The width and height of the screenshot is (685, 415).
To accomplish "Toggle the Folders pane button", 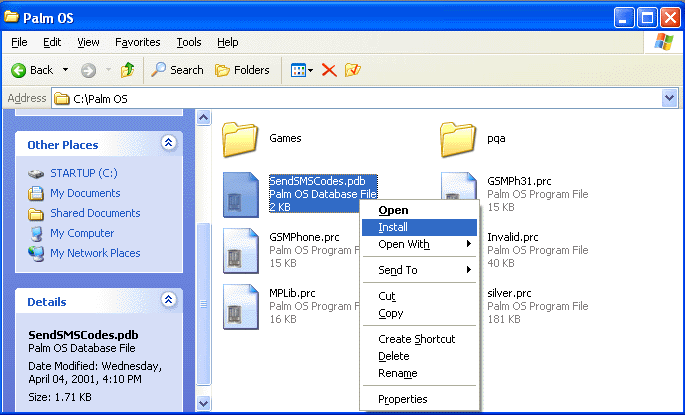I will point(242,70).
